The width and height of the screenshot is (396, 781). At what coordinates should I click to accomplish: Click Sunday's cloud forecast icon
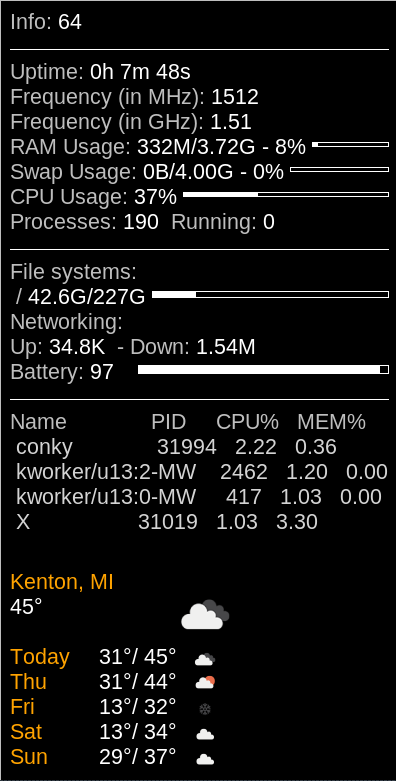tap(205, 759)
